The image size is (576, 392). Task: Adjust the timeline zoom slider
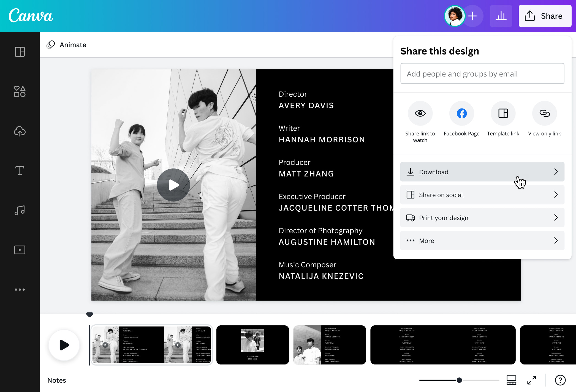pyautogui.click(x=459, y=380)
